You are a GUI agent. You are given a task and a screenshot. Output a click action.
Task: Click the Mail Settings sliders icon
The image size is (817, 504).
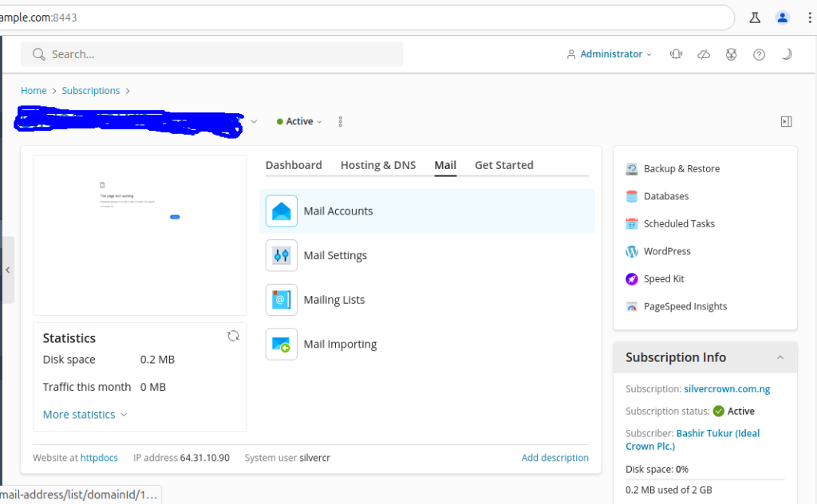click(x=281, y=256)
